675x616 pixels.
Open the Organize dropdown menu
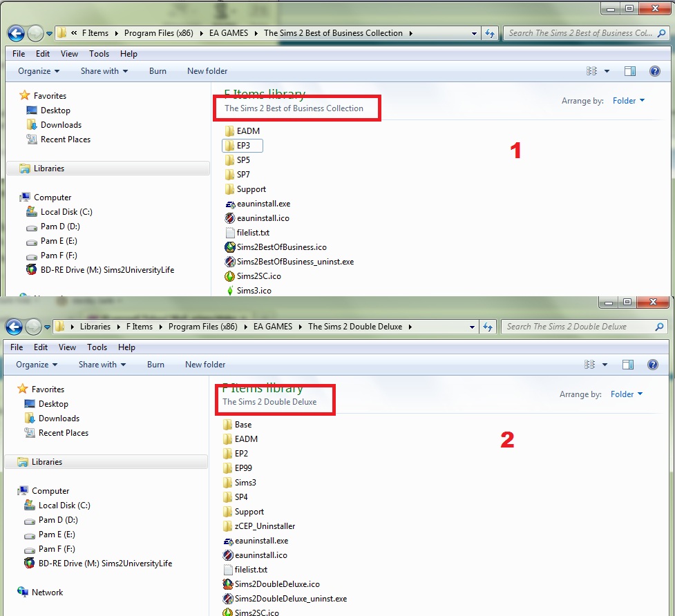coord(36,70)
